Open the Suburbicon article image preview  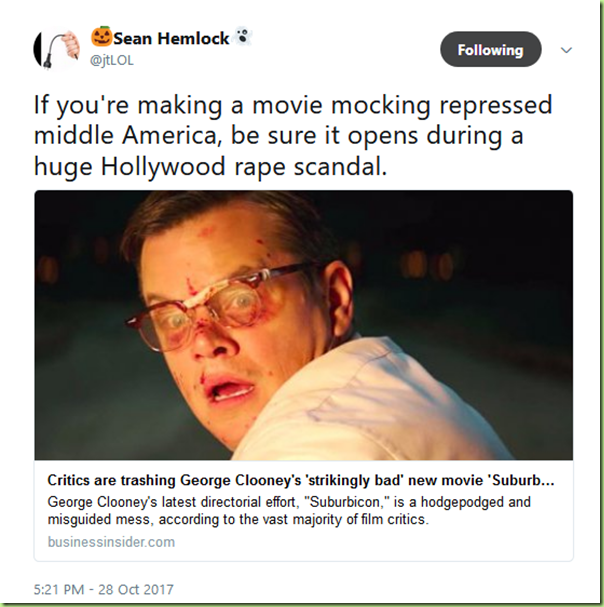(304, 325)
